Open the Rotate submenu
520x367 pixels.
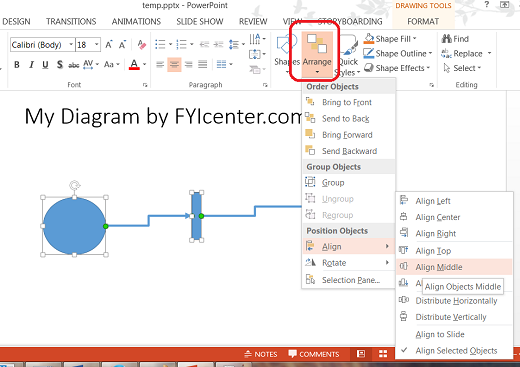tap(348, 263)
